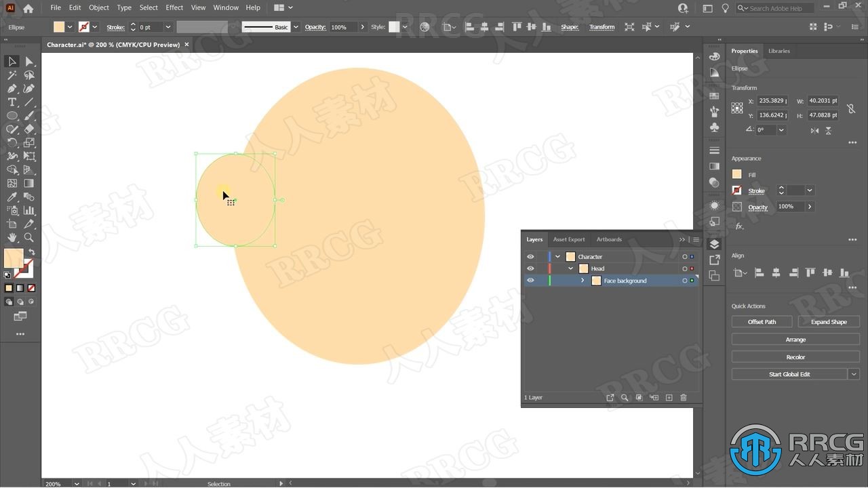Open Basic brush definition dropdown

point(296,27)
